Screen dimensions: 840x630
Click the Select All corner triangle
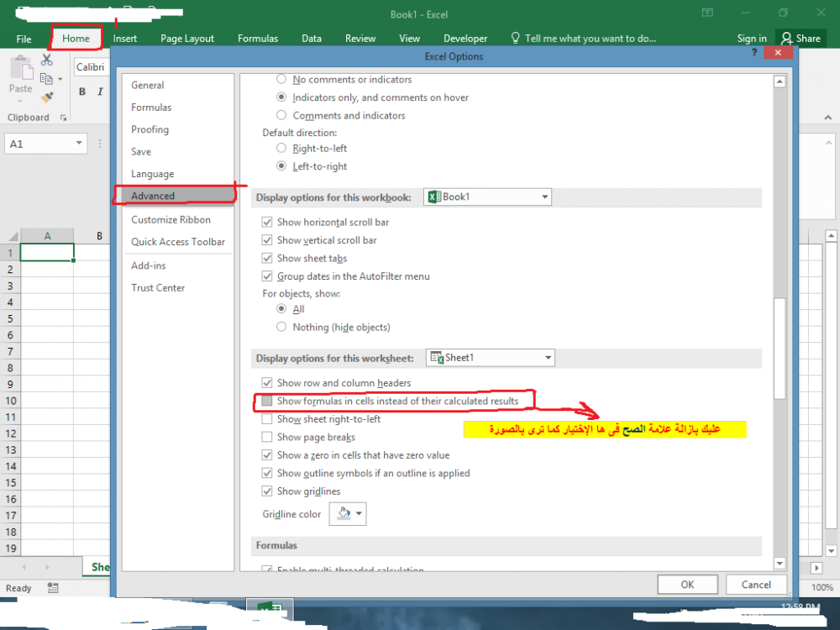click(12, 236)
